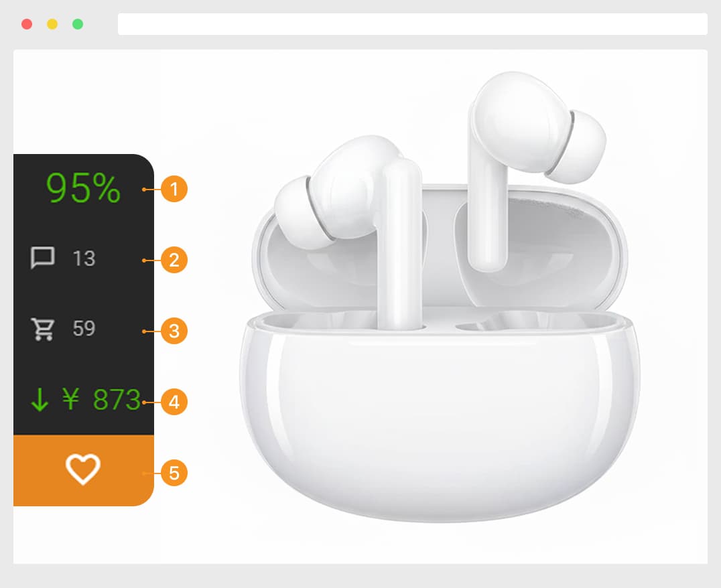Click the green maximize window dot
This screenshot has width=721, height=588.
coord(78,24)
